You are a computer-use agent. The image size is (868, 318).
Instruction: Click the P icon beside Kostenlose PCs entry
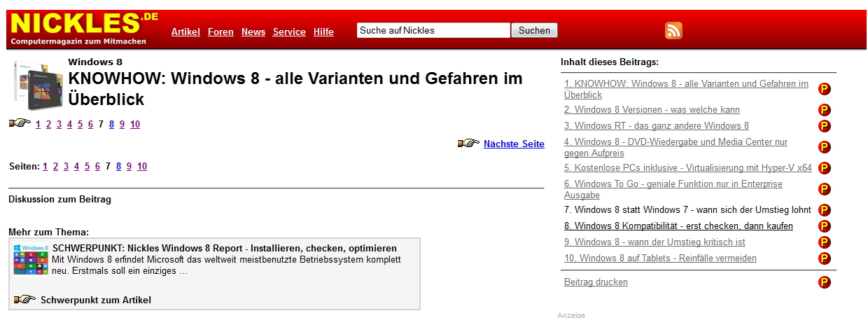click(x=825, y=168)
